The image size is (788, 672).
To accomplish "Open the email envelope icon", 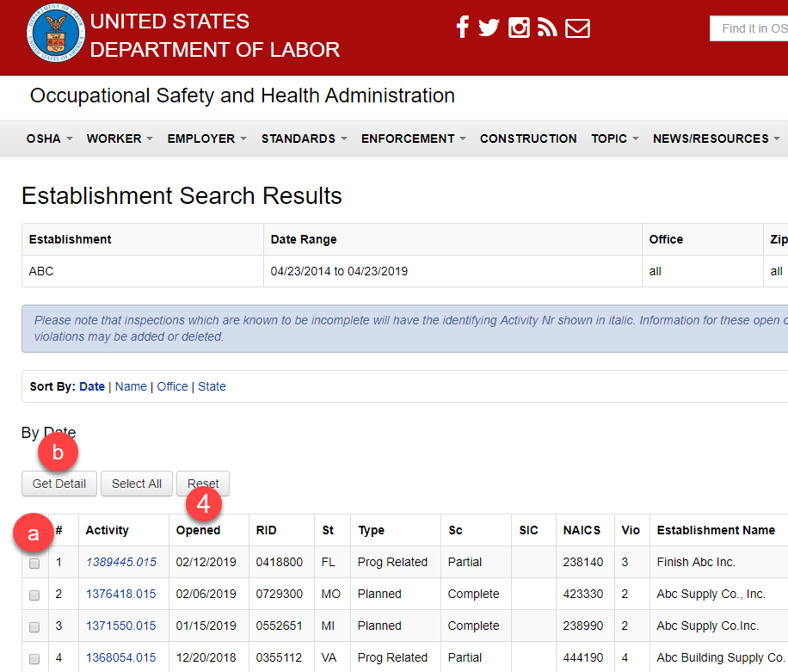I will pyautogui.click(x=577, y=27).
